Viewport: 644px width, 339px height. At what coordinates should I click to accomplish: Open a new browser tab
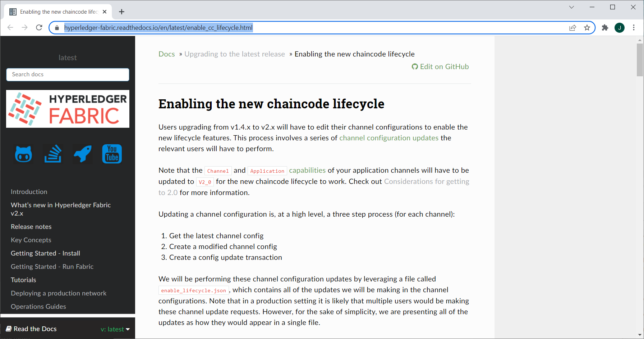click(x=122, y=12)
